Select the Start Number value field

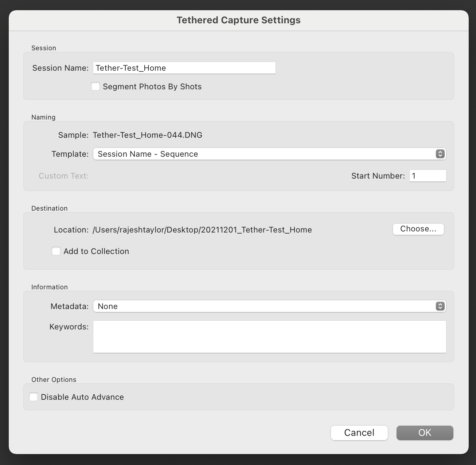428,176
